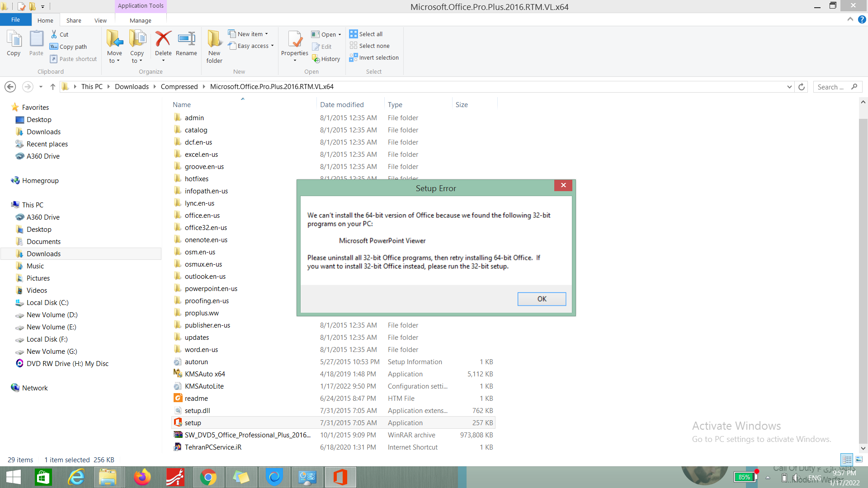The width and height of the screenshot is (868, 488).
Task: Open the Firefox taskbar icon
Action: point(142,477)
